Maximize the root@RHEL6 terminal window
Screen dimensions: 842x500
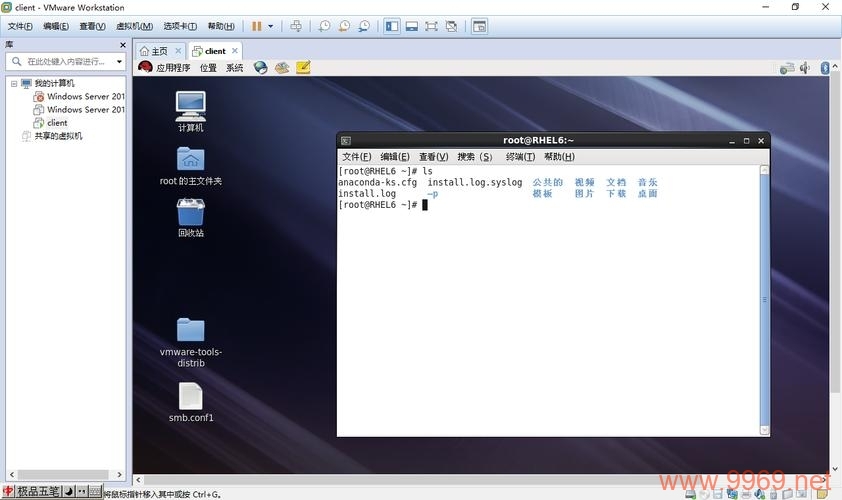[746, 141]
